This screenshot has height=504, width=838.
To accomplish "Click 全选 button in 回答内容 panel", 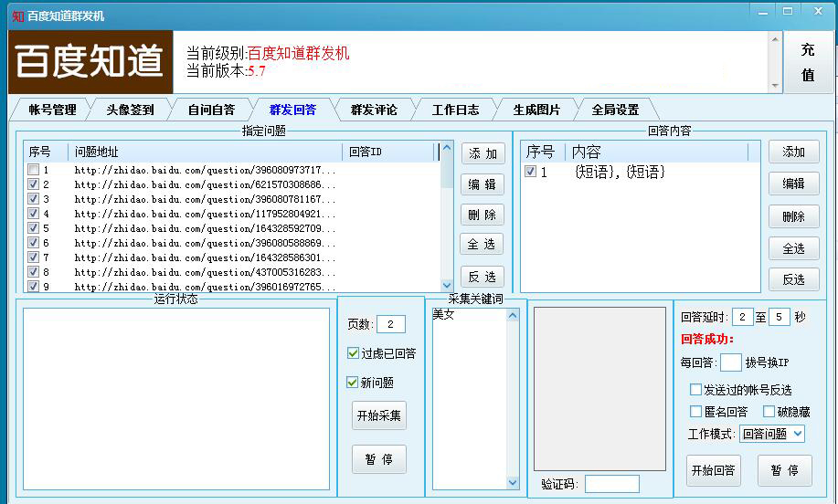I will [x=793, y=248].
